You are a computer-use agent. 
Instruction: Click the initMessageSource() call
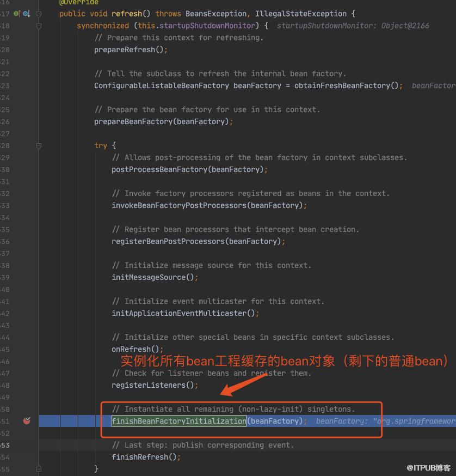point(152,277)
